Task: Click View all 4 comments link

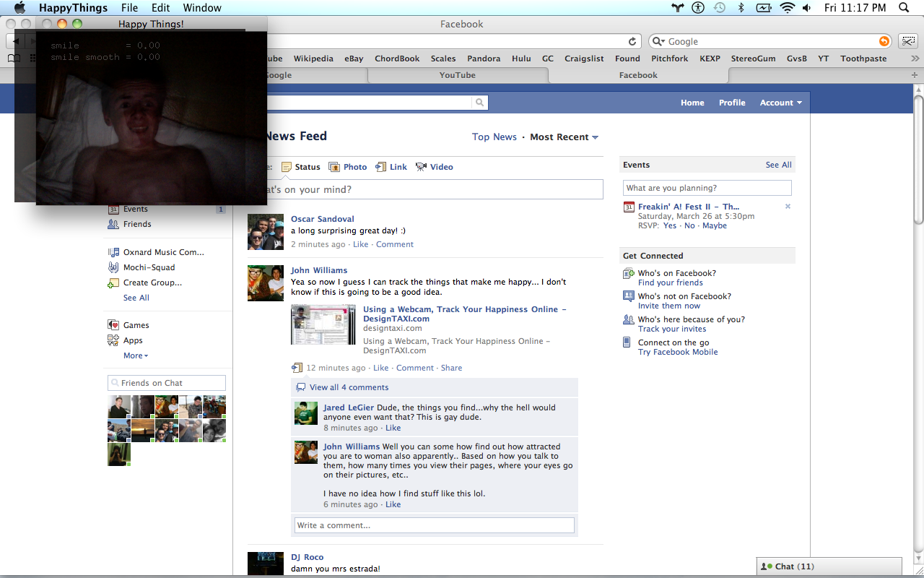Action: 349,387
